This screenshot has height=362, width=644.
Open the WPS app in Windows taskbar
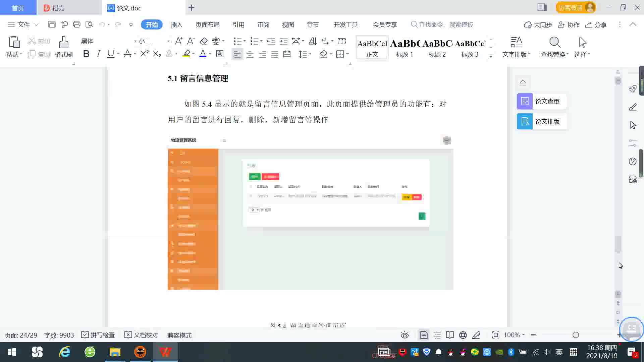click(165, 352)
